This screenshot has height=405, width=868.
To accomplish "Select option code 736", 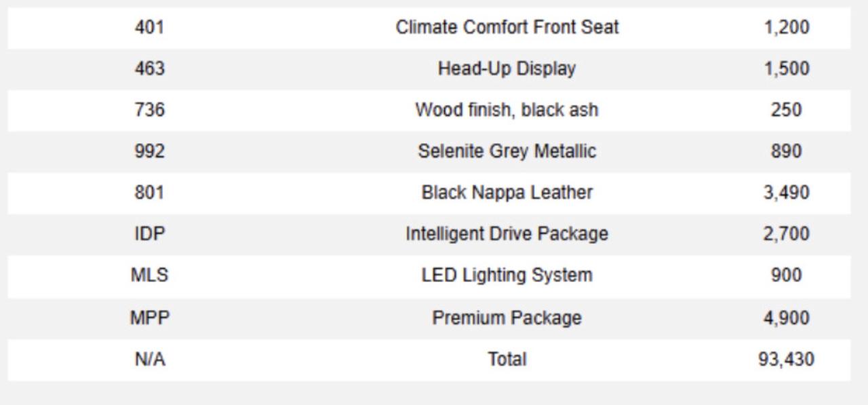I will pyautogui.click(x=149, y=111).
